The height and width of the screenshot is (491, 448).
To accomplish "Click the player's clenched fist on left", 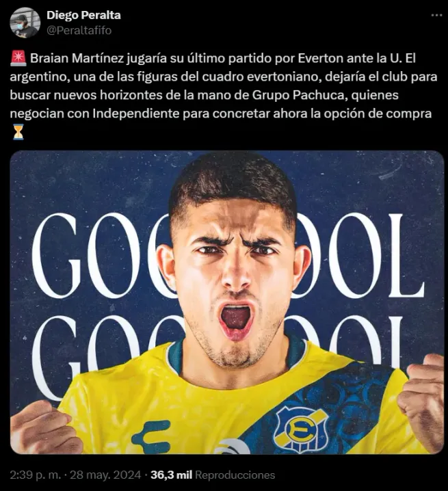I will 44,427.
